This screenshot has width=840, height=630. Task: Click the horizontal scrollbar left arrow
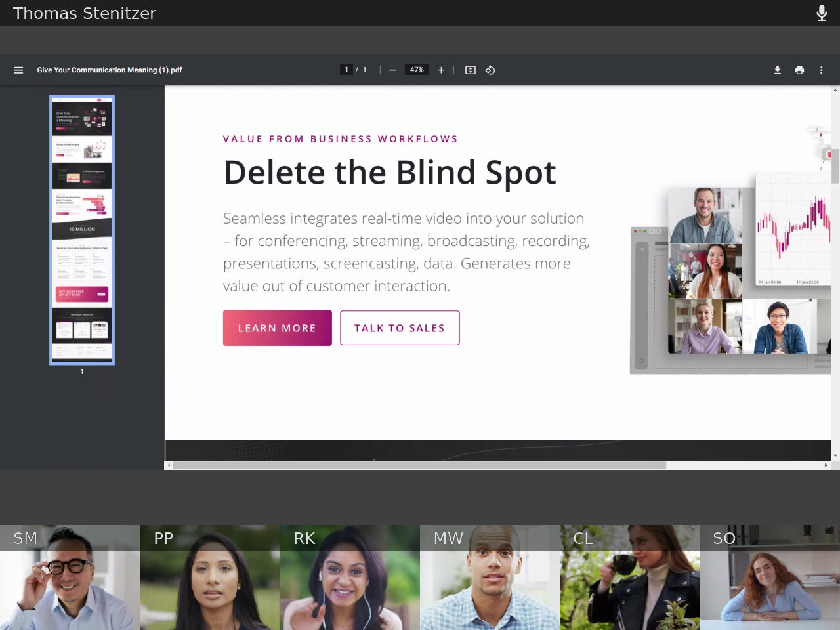169,465
